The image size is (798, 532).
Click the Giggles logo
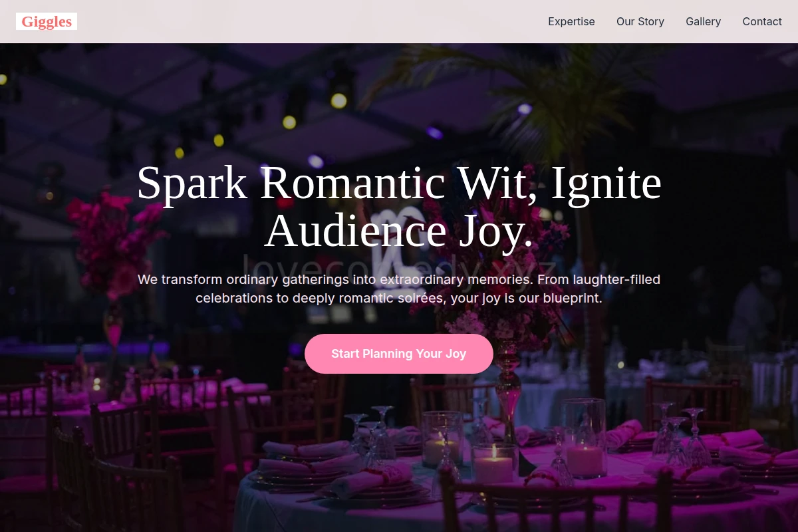(x=47, y=21)
